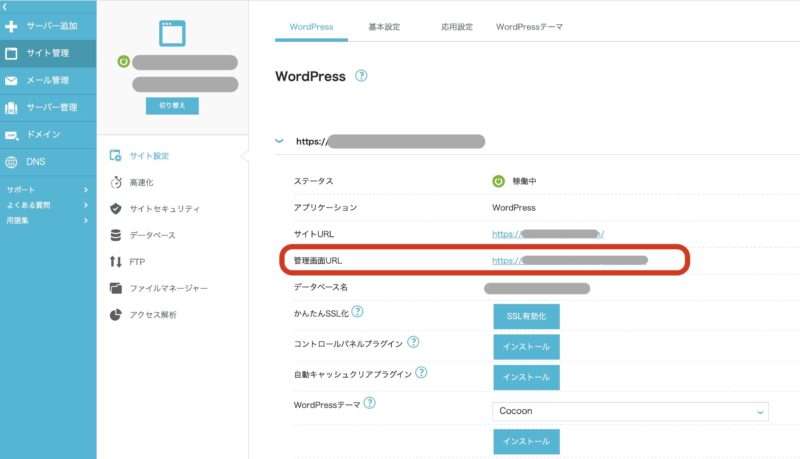800x459 pixels.
Task: Switch to the WordPressテーマ tab
Action: [529, 27]
